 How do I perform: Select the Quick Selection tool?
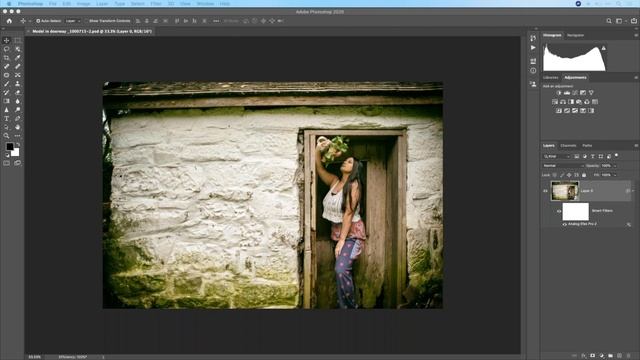18,49
